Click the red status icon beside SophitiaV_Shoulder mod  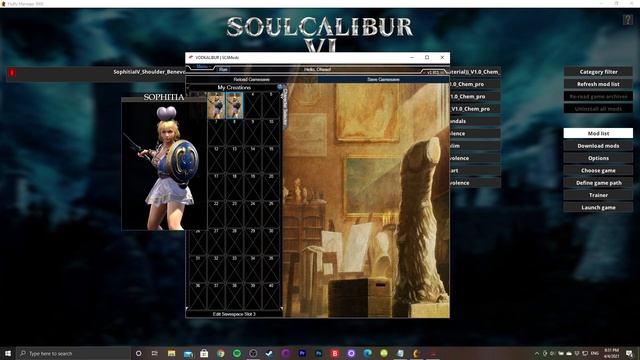click(x=12, y=73)
